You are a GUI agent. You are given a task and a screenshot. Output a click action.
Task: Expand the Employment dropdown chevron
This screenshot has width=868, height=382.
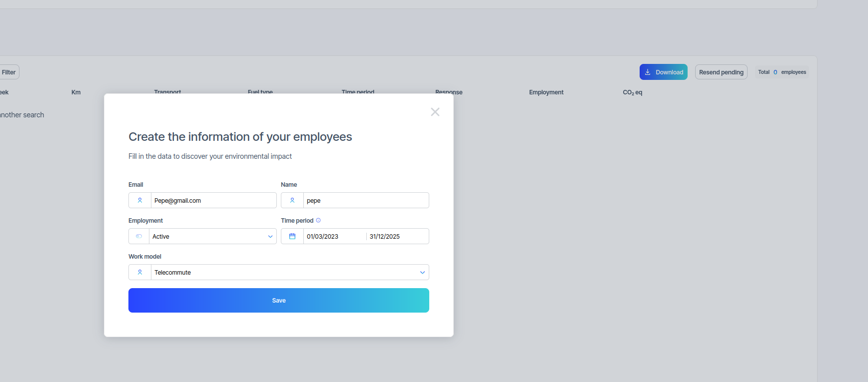click(x=270, y=237)
